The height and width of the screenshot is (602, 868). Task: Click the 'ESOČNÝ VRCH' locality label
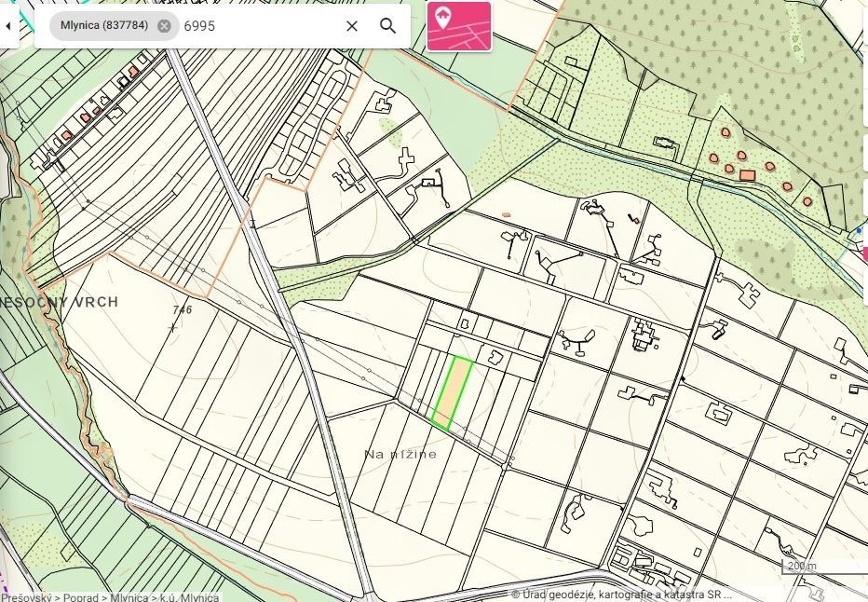pos(60,303)
